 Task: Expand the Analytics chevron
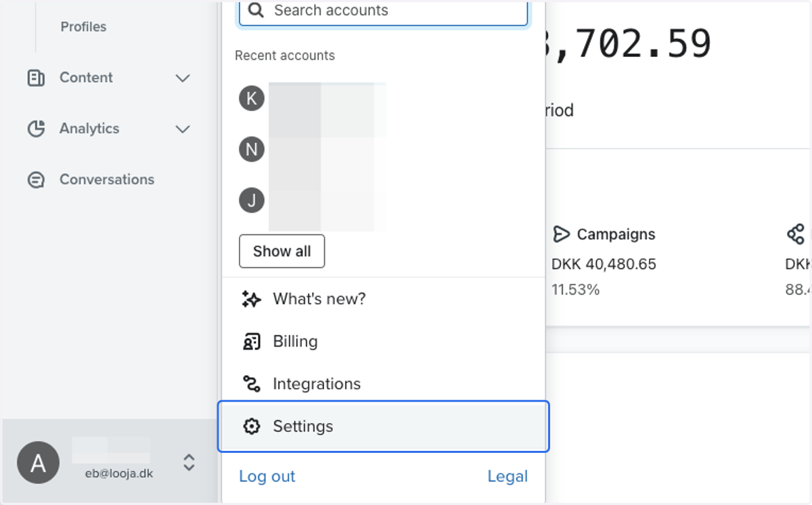(x=183, y=129)
